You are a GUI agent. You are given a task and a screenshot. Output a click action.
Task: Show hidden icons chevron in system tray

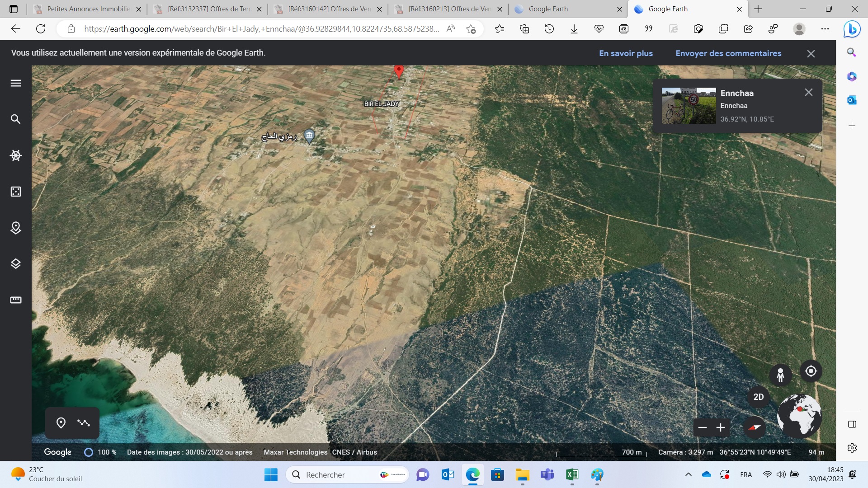(688, 474)
